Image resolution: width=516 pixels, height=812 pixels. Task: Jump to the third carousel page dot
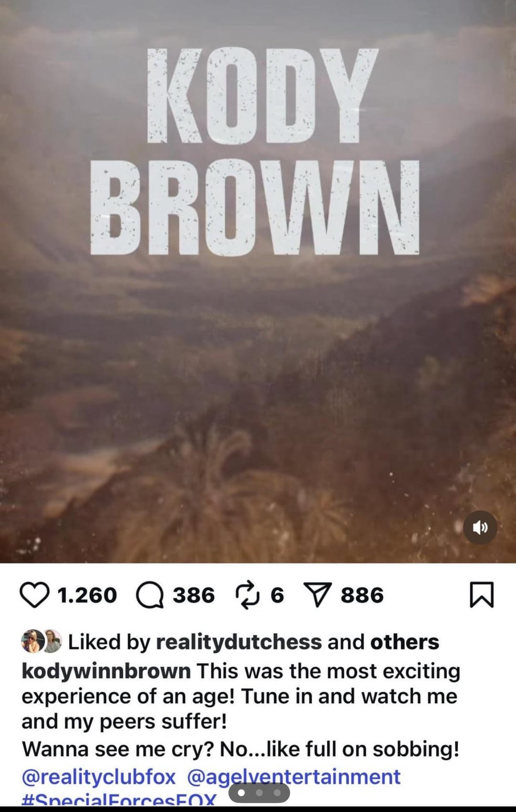pyautogui.click(x=277, y=793)
